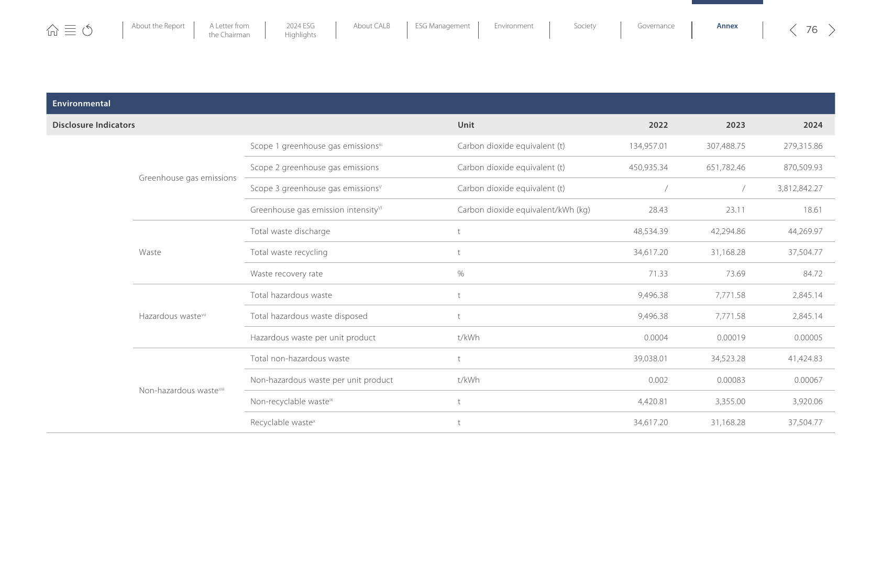
Task: Click the Recyclable waste row label
Action: point(283,423)
